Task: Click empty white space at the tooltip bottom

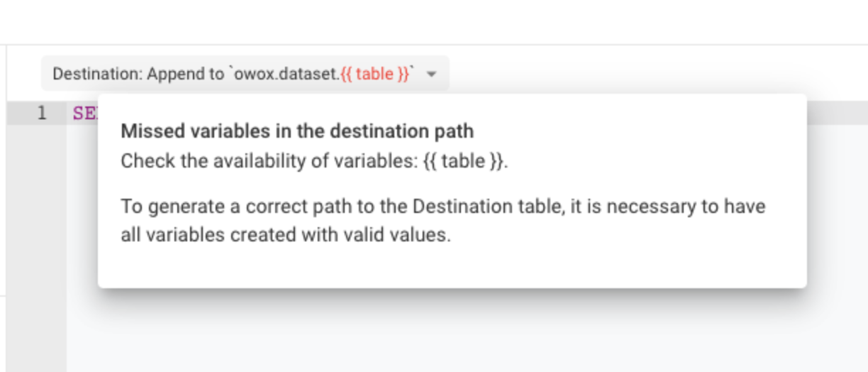Action: pyautogui.click(x=452, y=268)
